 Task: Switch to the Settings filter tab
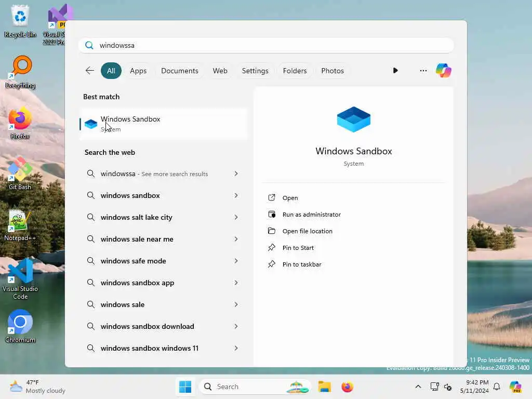[x=255, y=71]
